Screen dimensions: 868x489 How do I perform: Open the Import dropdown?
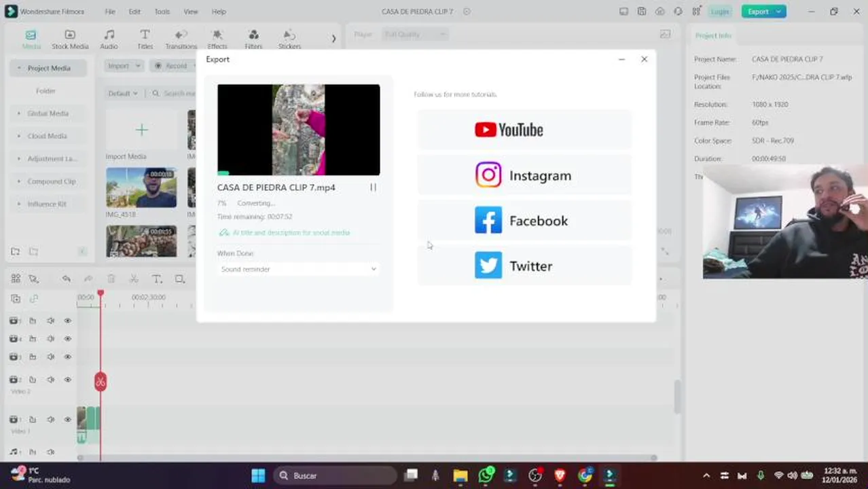tap(124, 66)
